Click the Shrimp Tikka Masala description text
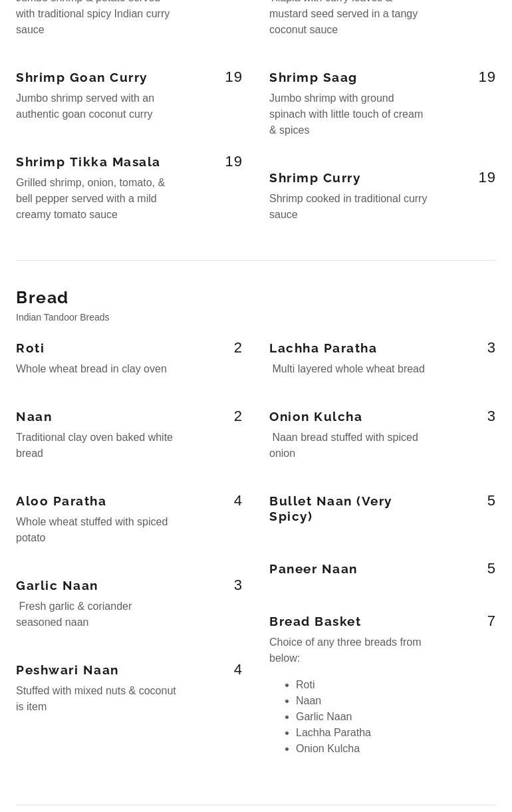Viewport: 512px width, 812px height. (90, 199)
